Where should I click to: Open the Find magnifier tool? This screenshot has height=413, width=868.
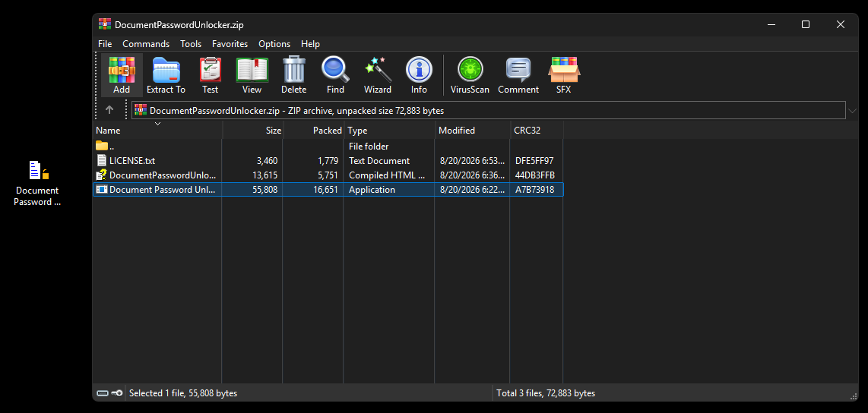tap(335, 75)
